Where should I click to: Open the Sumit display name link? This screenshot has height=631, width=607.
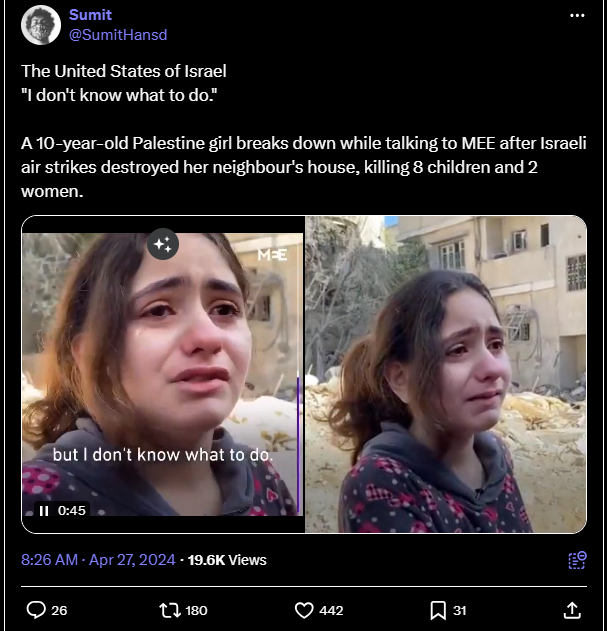coord(91,15)
